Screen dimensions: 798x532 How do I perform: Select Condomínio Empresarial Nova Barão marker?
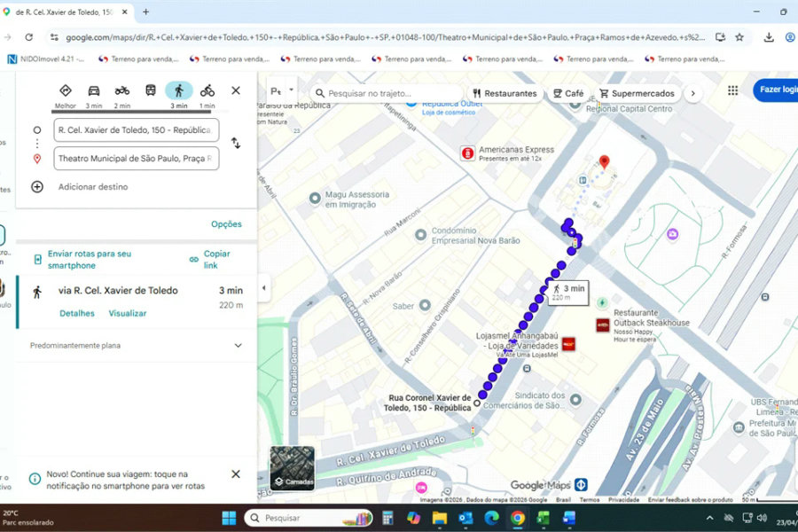[420, 235]
